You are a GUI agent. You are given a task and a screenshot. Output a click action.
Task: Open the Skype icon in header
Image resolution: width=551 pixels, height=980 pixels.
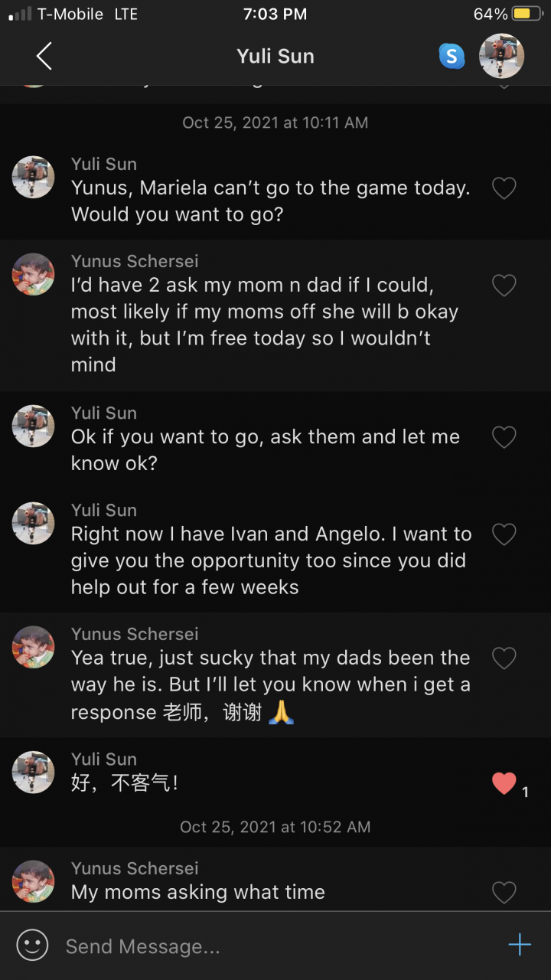[452, 56]
